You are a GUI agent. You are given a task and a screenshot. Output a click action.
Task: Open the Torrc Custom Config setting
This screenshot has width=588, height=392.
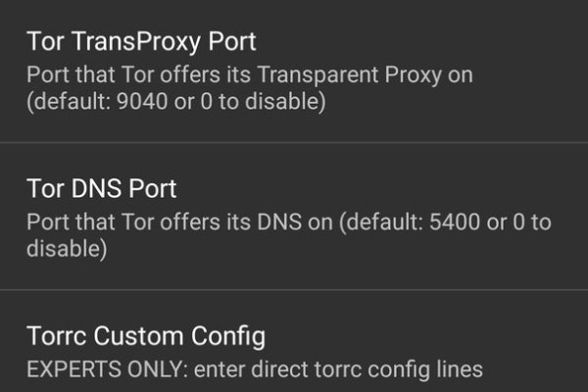click(x=294, y=351)
